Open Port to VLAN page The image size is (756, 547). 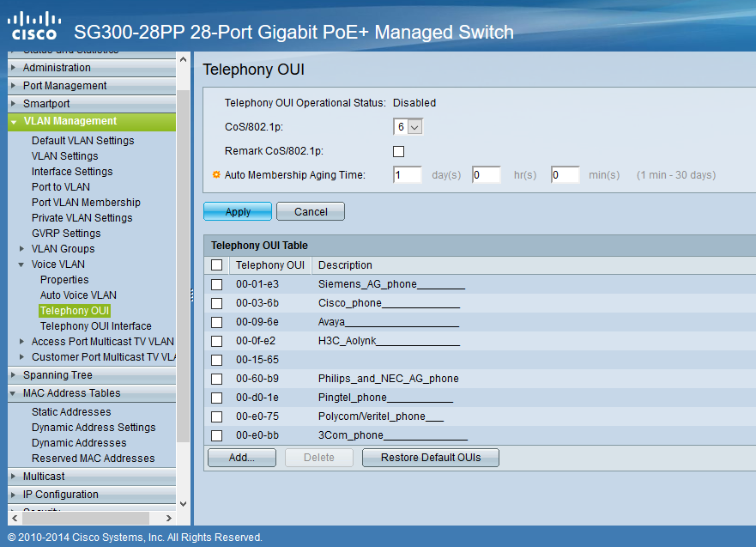pyautogui.click(x=61, y=186)
